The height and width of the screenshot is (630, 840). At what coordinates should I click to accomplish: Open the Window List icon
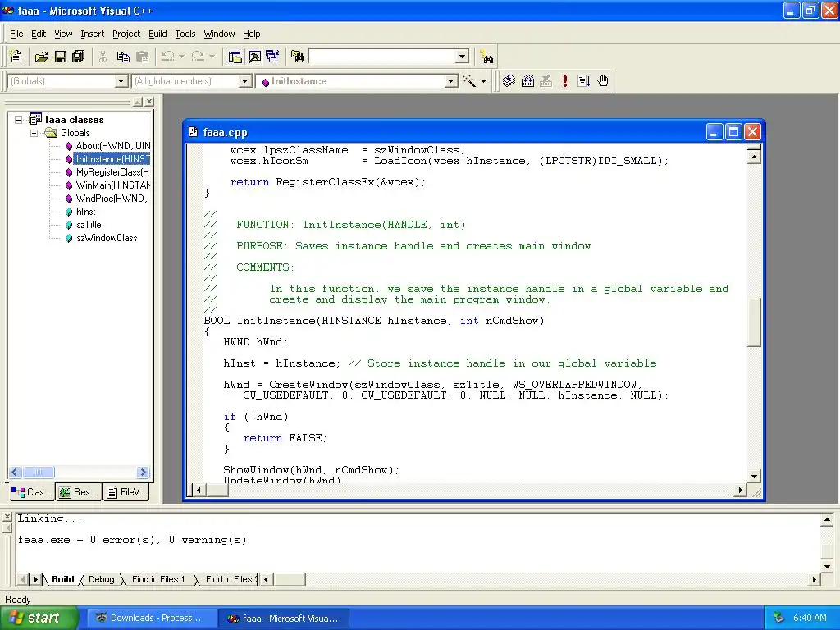[272, 57]
